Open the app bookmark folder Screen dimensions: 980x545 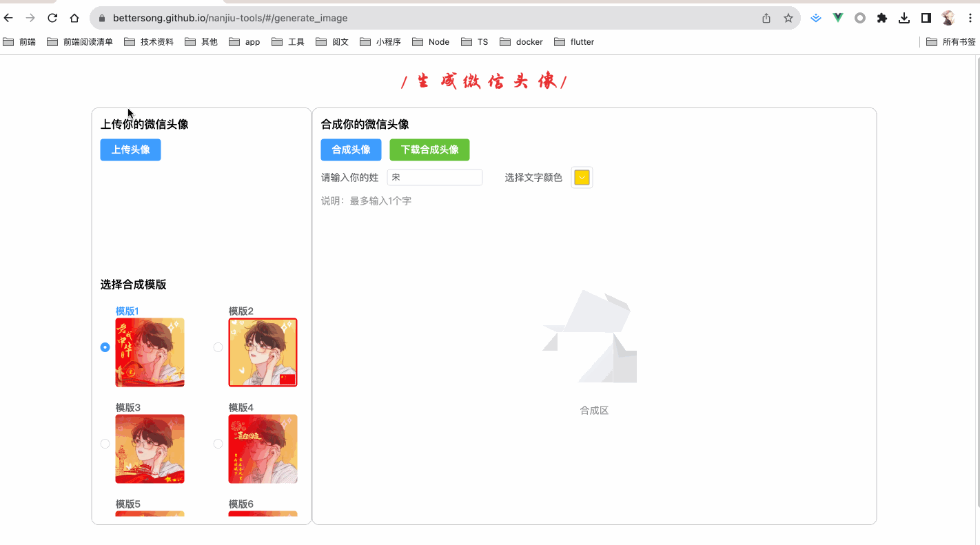tap(245, 42)
